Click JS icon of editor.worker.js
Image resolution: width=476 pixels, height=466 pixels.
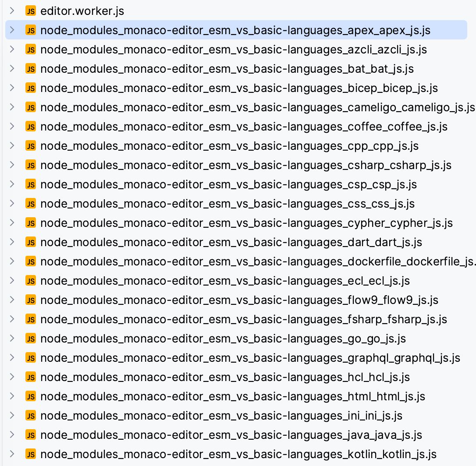coord(31,11)
